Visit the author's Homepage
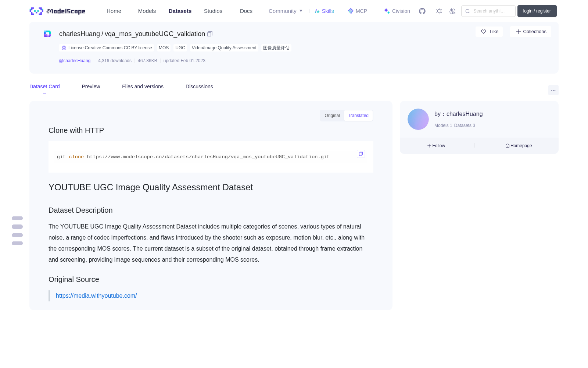 pos(519,146)
